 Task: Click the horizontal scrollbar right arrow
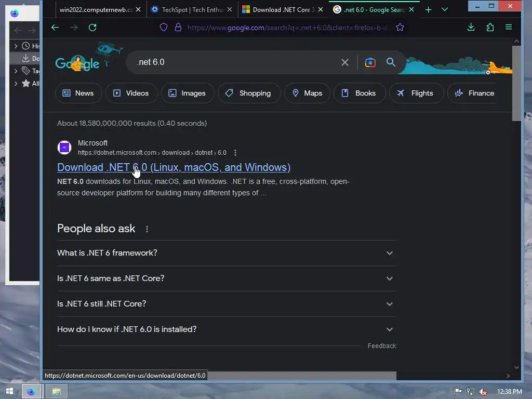tap(508, 376)
